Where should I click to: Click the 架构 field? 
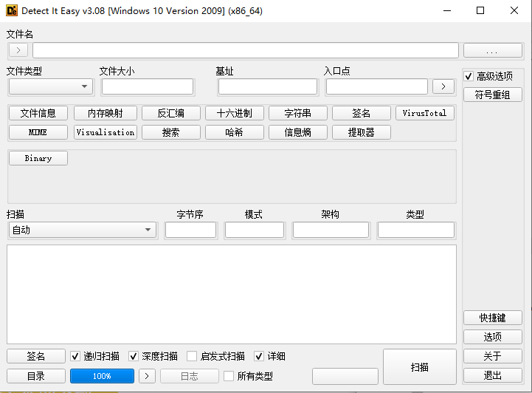tap(331, 230)
